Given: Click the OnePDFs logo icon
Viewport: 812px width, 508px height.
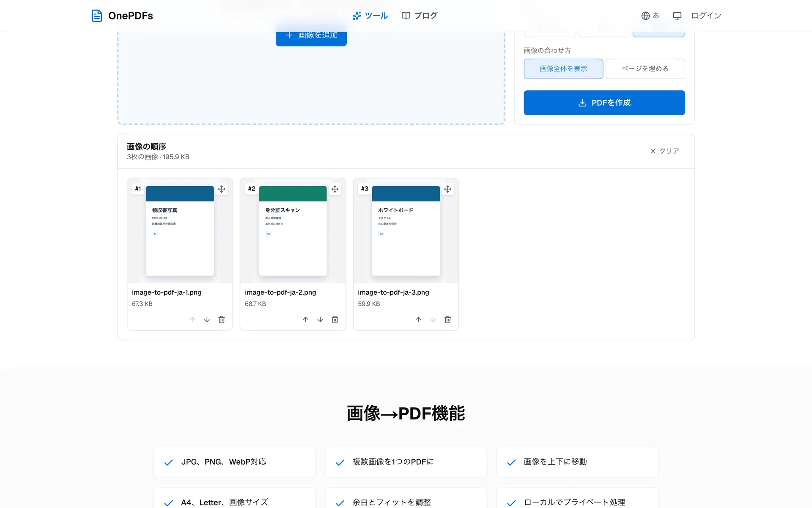Looking at the screenshot, I should click(x=97, y=16).
